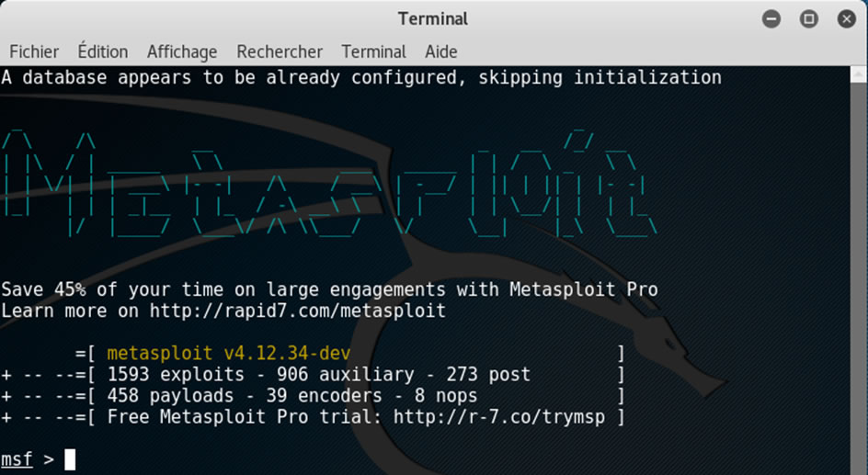This screenshot has height=475, width=868.
Task: Click the '273 post' text
Action: pyautogui.click(x=488, y=374)
